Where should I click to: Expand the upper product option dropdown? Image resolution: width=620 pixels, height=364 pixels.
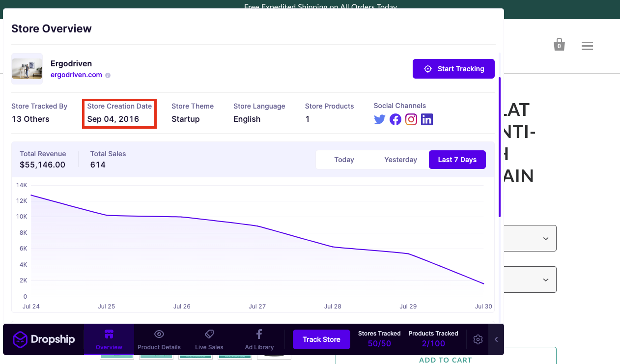pyautogui.click(x=545, y=238)
